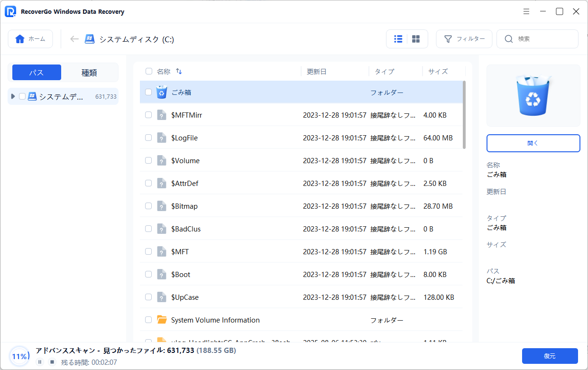The width and height of the screenshot is (588, 370).
Task: Switch to grid thumbnail view
Action: tap(416, 39)
